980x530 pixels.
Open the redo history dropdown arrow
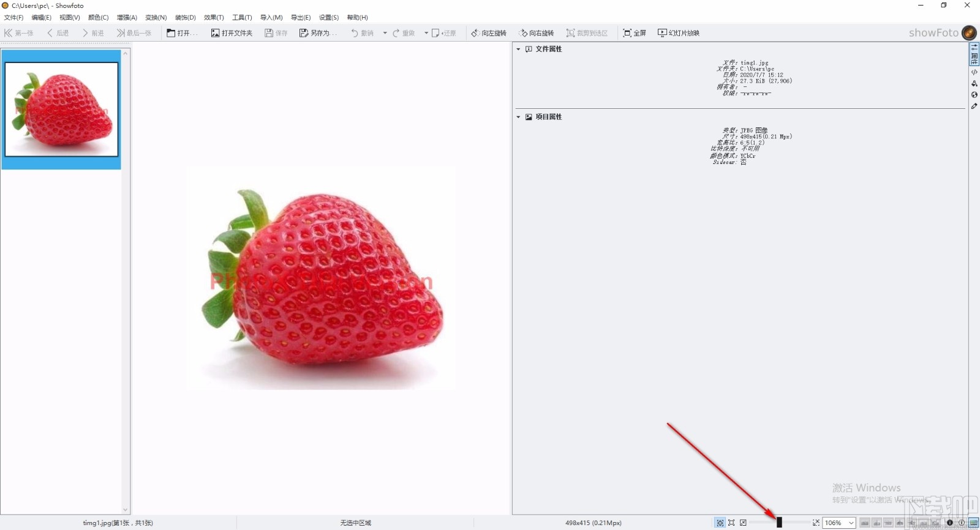click(426, 33)
